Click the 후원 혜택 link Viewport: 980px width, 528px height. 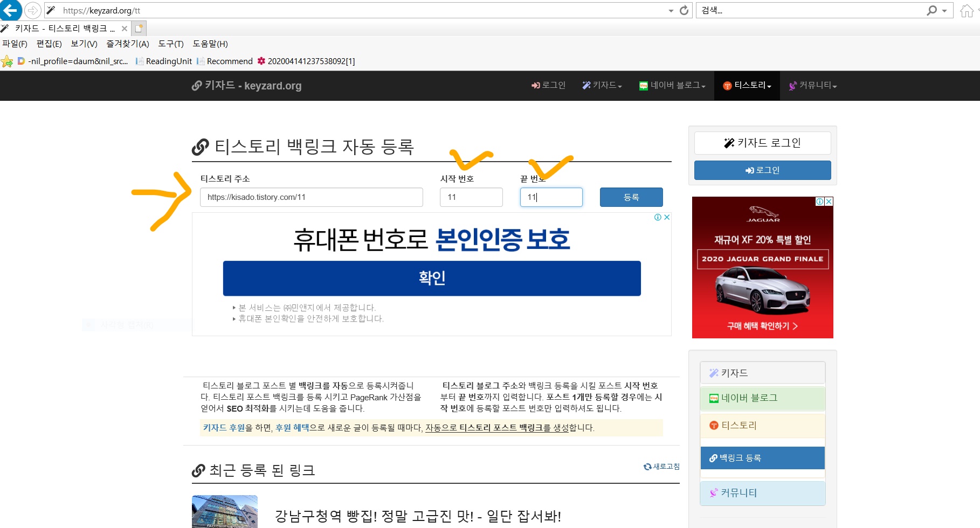(292, 428)
